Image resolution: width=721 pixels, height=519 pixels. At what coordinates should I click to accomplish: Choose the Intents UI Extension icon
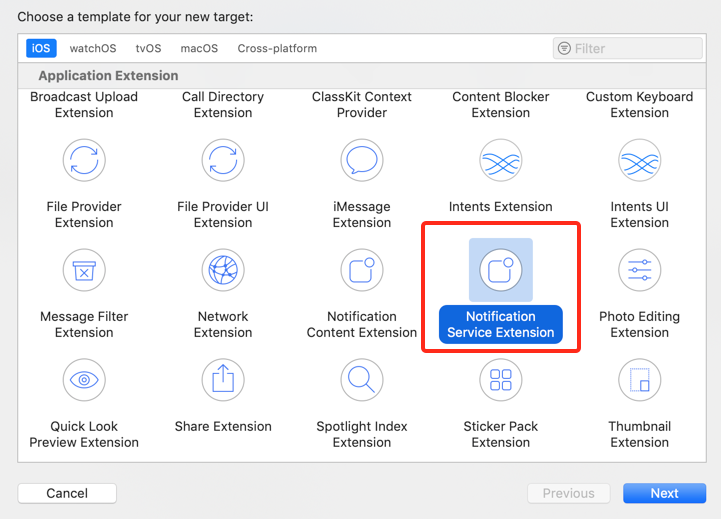pos(640,160)
